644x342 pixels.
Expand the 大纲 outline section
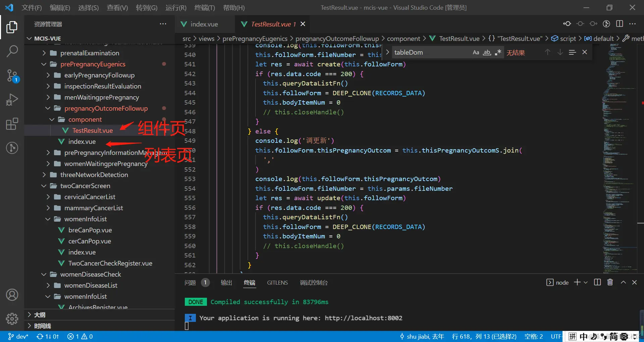click(99, 315)
